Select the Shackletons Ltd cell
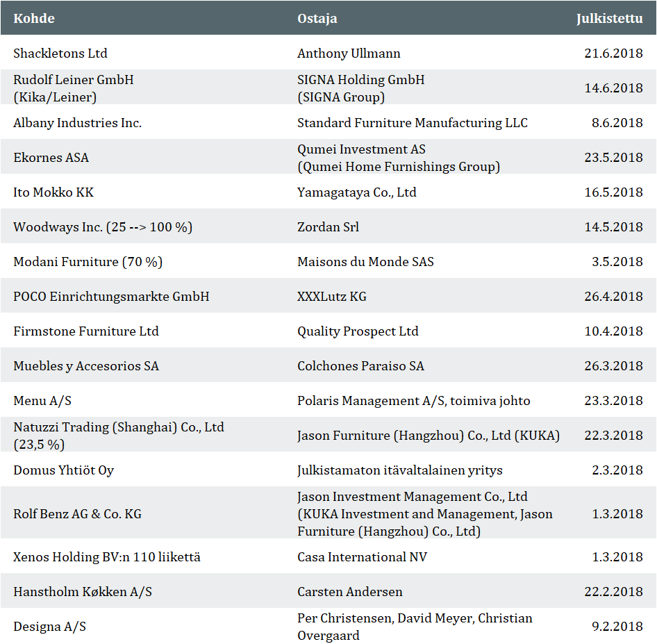The image size is (657, 644). click(60, 53)
